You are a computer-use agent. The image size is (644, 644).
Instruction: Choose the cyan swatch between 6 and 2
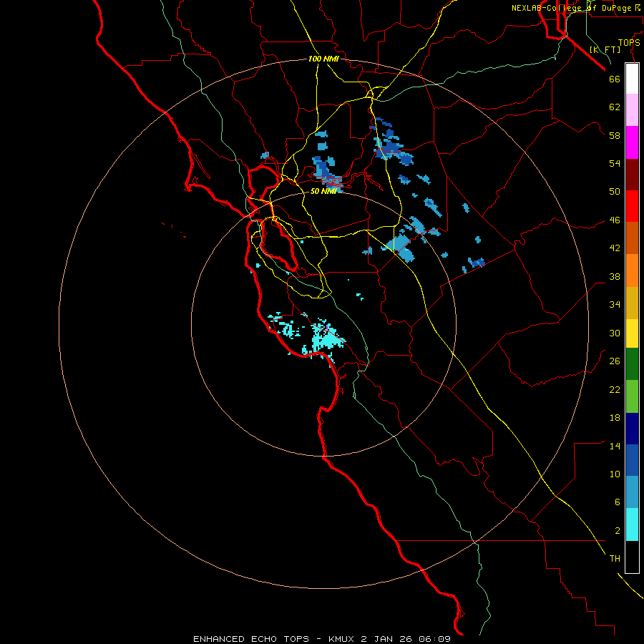[x=632, y=525]
